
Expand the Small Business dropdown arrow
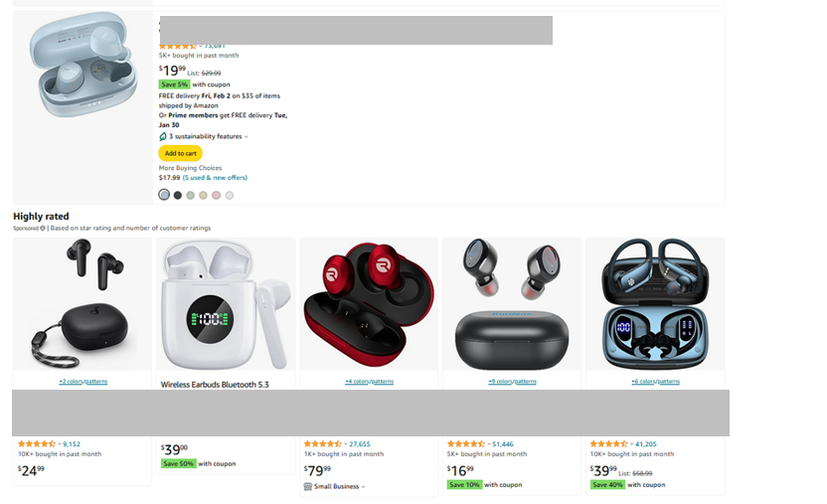click(363, 486)
